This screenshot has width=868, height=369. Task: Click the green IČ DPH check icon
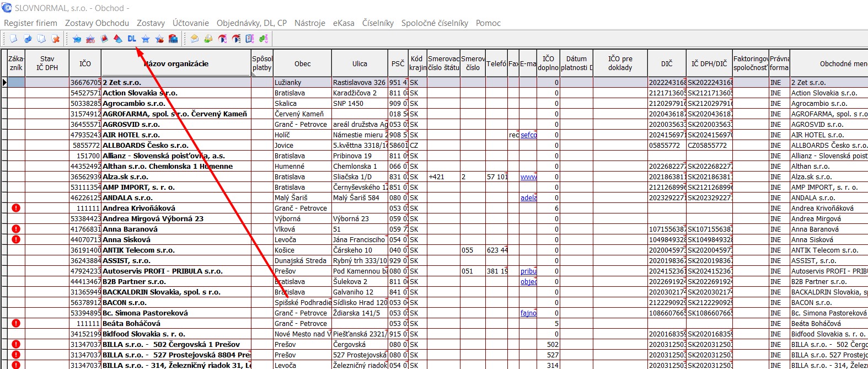(x=264, y=39)
